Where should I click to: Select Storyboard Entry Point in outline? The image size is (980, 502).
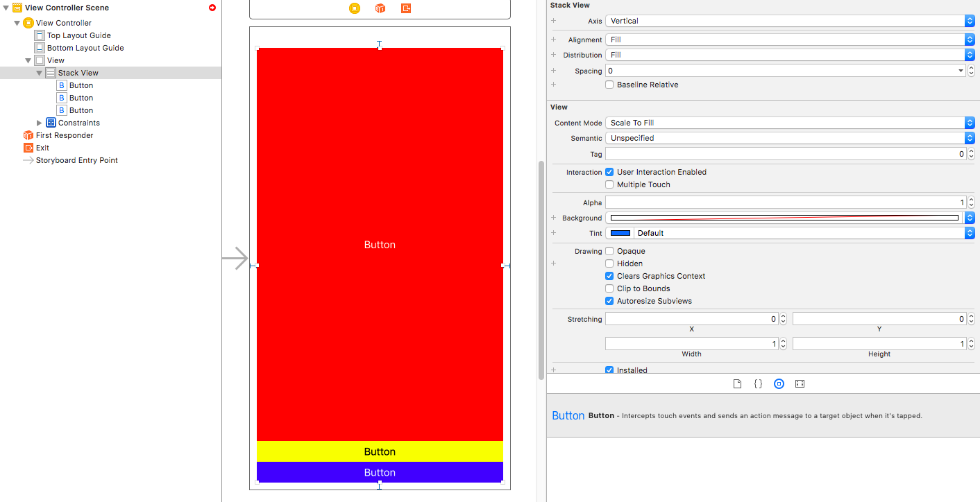pos(76,160)
